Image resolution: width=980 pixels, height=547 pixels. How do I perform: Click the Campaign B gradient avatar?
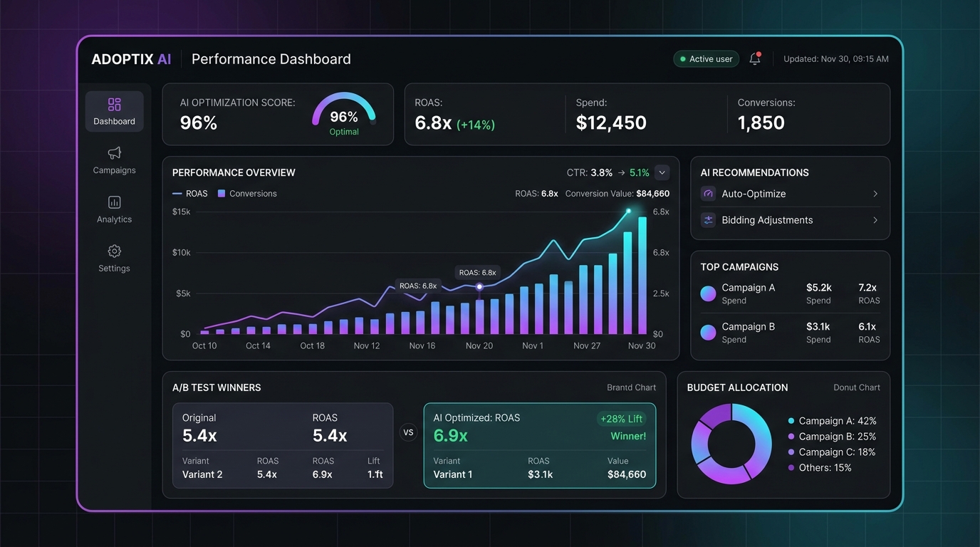pos(708,332)
